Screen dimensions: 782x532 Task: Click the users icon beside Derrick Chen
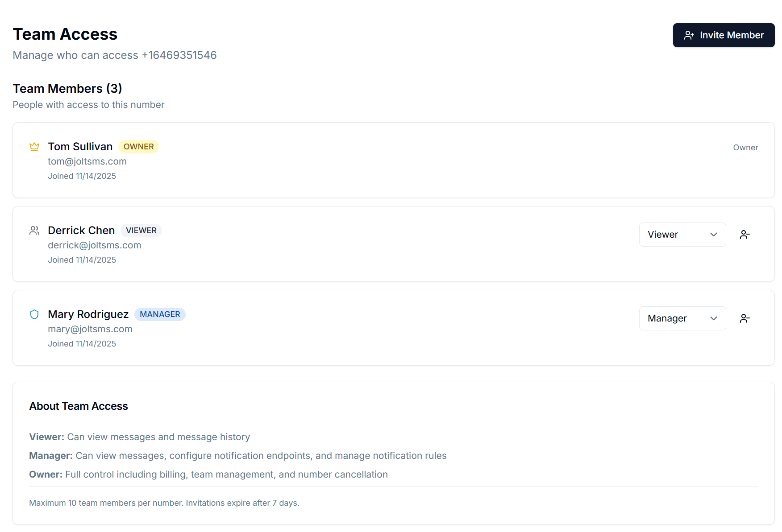click(x=34, y=231)
